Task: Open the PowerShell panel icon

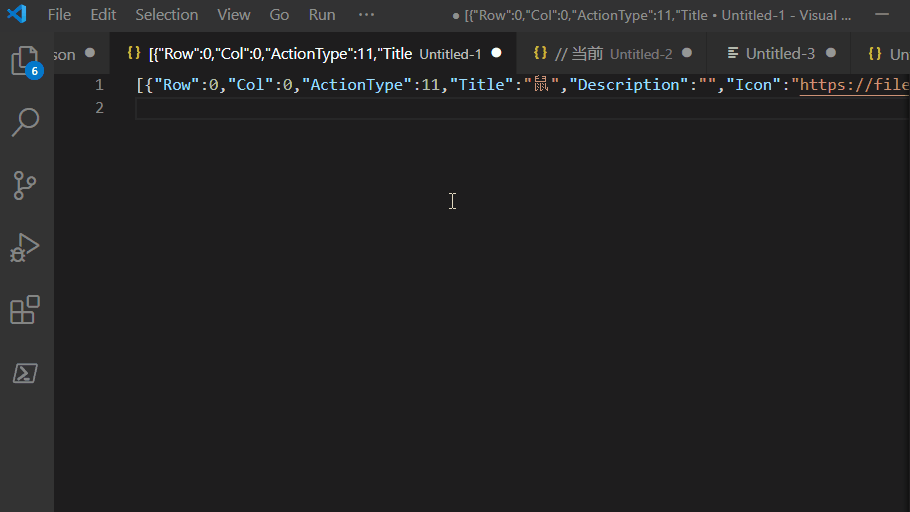Action: click(x=25, y=373)
